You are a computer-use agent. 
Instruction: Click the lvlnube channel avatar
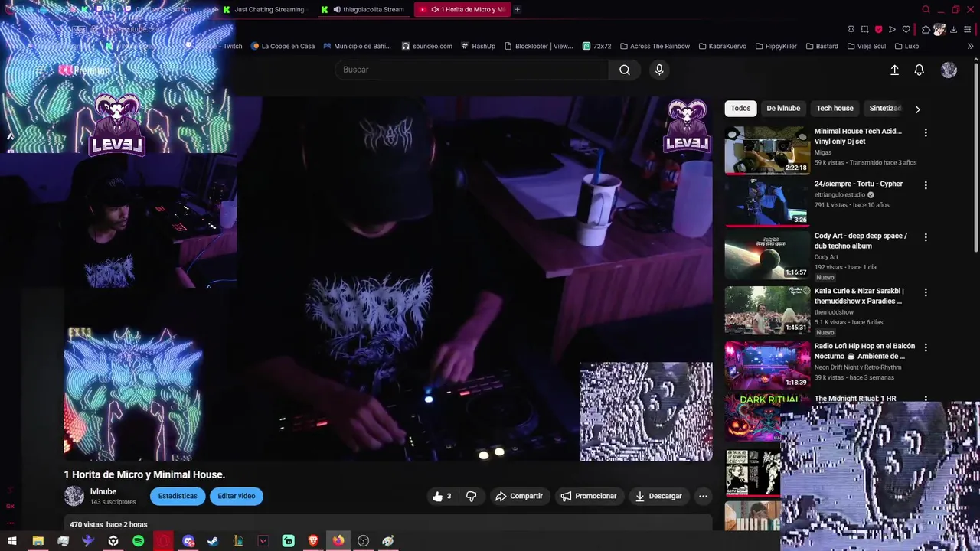[74, 496]
